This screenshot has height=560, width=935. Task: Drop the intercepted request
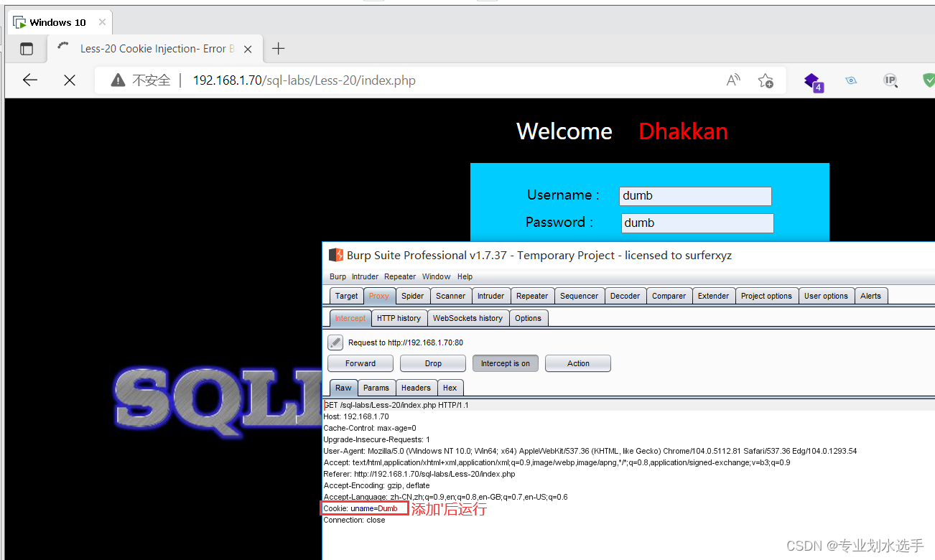click(x=433, y=363)
